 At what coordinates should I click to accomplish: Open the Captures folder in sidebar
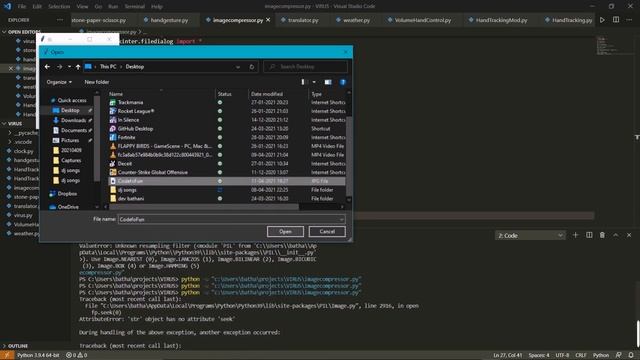point(71,160)
